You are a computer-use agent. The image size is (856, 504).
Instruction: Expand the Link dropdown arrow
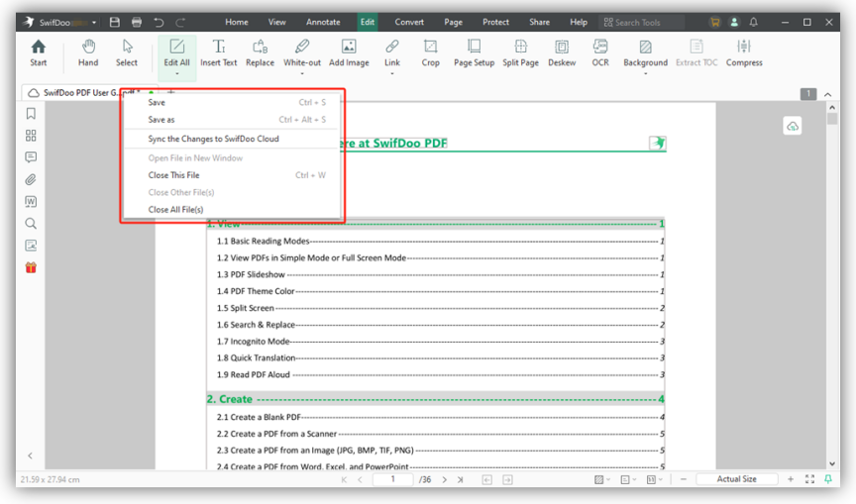[x=392, y=73]
